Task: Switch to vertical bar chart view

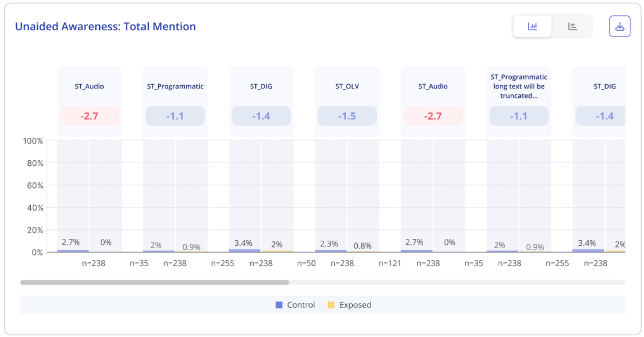Action: click(x=532, y=26)
